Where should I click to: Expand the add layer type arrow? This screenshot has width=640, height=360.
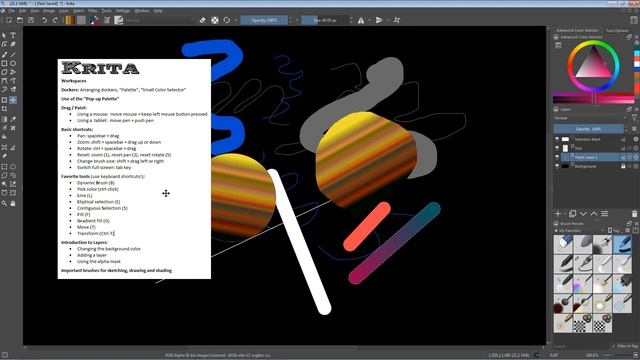pyautogui.click(x=565, y=214)
